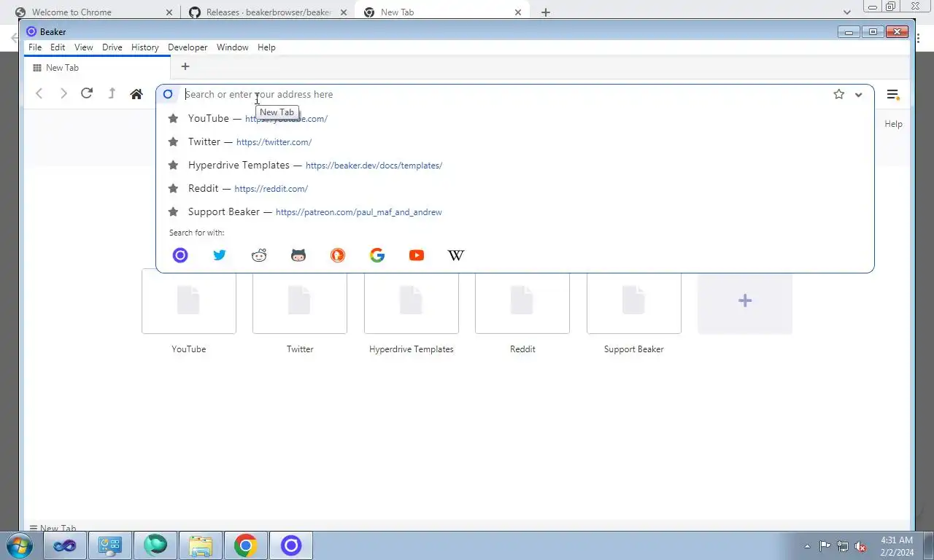Open the History menu
Viewport: 934px width, 560px height.
click(x=145, y=47)
